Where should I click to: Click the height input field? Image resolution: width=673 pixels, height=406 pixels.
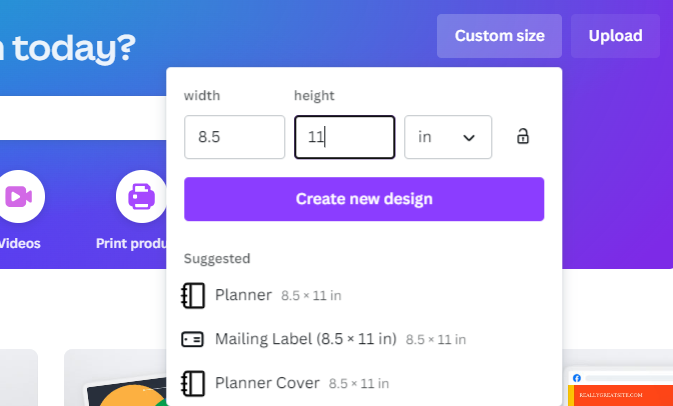click(x=344, y=137)
